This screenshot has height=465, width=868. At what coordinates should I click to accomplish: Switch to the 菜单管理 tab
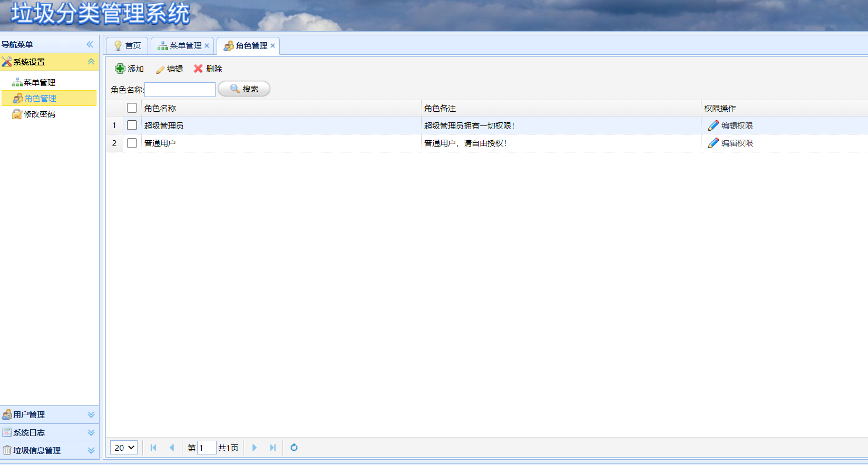[181, 46]
